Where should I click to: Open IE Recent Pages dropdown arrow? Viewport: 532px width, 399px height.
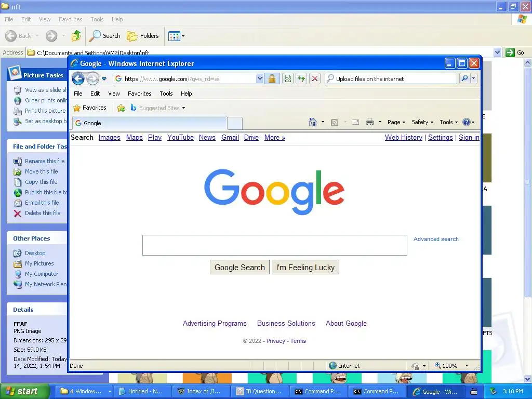tap(104, 79)
